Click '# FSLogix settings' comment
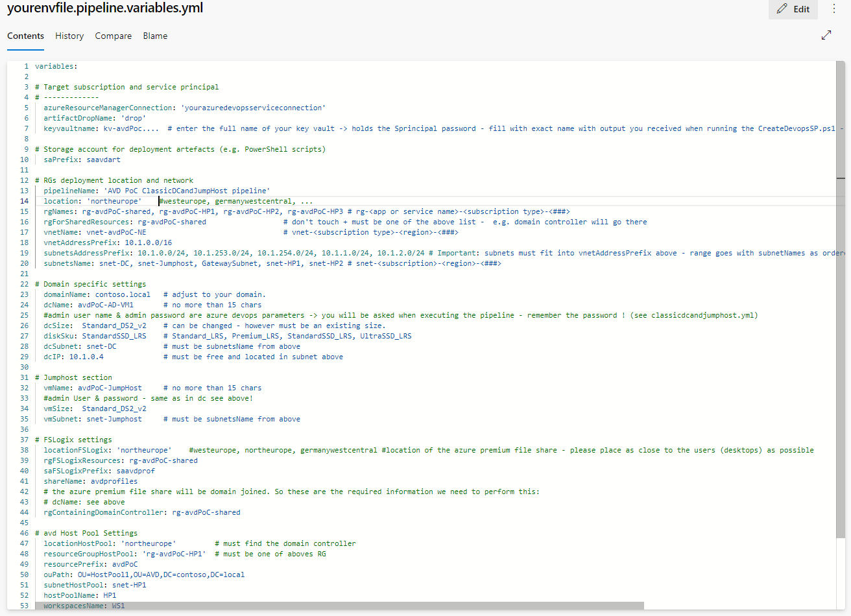This screenshot has width=851, height=616. click(73, 440)
